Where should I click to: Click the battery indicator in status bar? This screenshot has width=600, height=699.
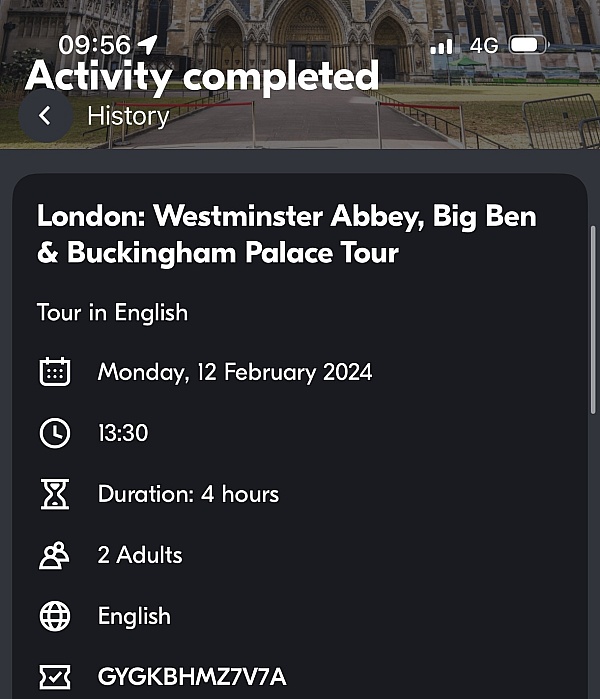[x=529, y=45]
